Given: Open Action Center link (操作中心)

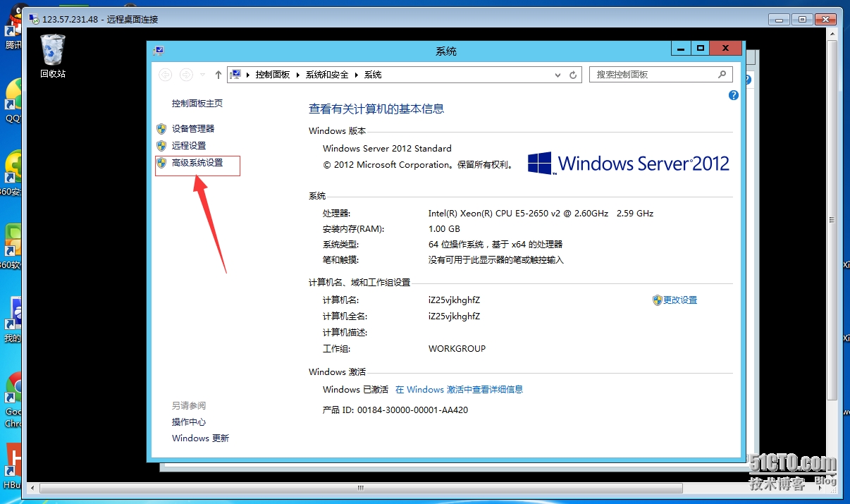Looking at the screenshot, I should tap(189, 422).
